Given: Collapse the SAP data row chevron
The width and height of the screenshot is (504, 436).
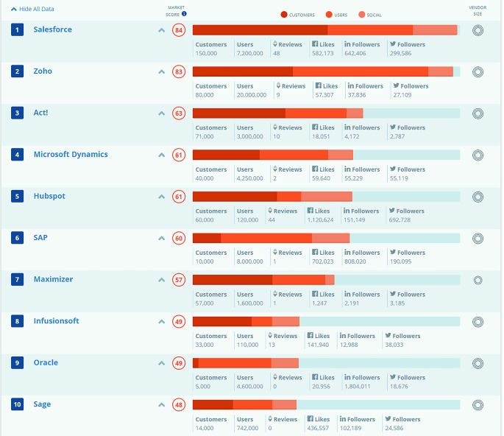Looking at the screenshot, I should tap(162, 239).
